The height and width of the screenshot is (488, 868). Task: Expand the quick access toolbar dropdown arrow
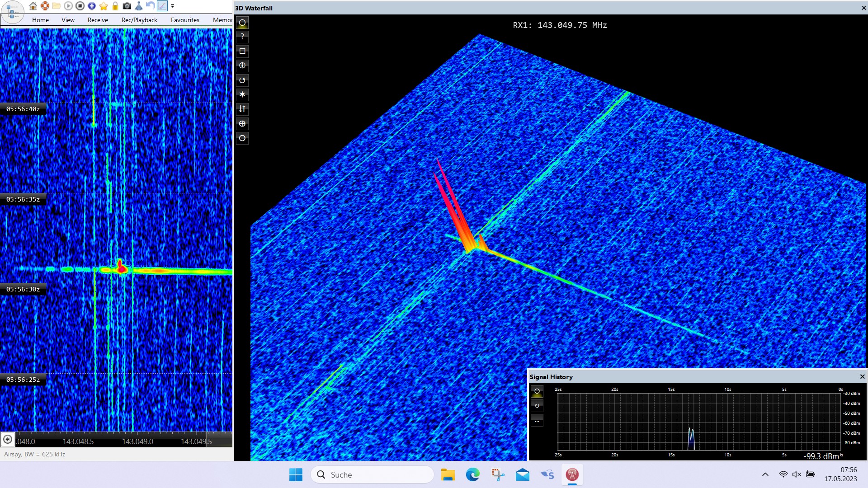tap(173, 6)
